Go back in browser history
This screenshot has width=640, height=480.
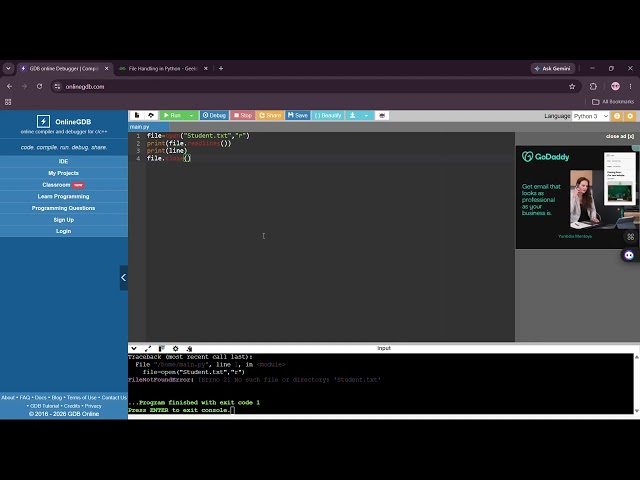[9, 87]
